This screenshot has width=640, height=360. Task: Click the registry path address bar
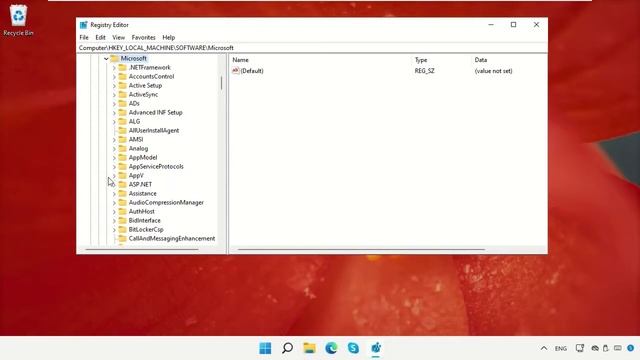[x=312, y=48]
